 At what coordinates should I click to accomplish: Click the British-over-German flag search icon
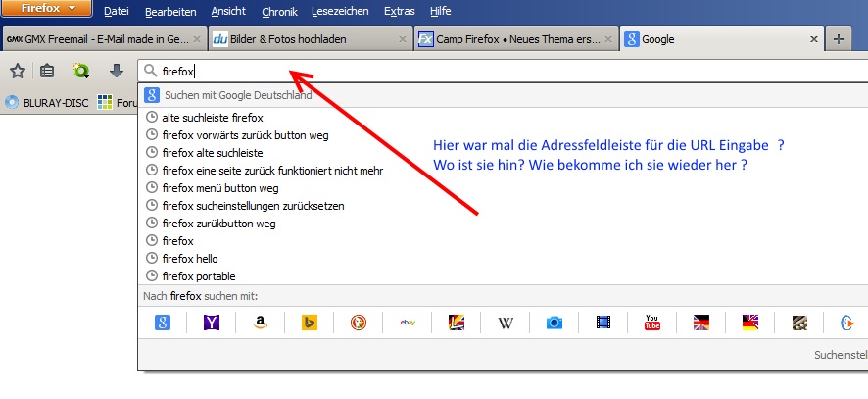pyautogui.click(x=750, y=323)
